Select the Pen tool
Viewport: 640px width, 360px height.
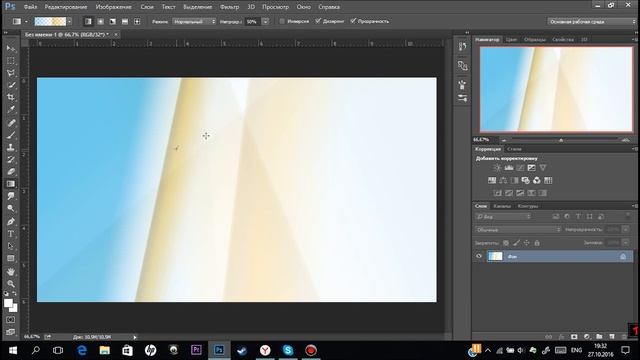tap(11, 222)
